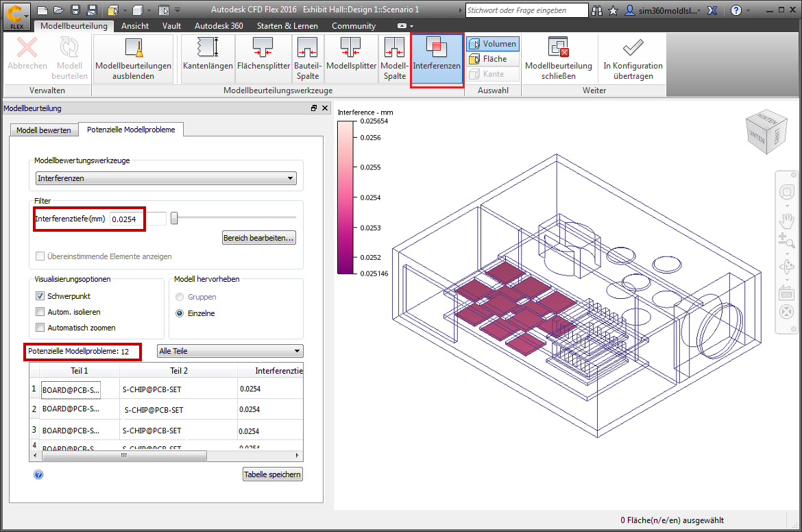Select the Modellsplitter tool
This screenshot has height=532, width=802.
tap(351, 58)
